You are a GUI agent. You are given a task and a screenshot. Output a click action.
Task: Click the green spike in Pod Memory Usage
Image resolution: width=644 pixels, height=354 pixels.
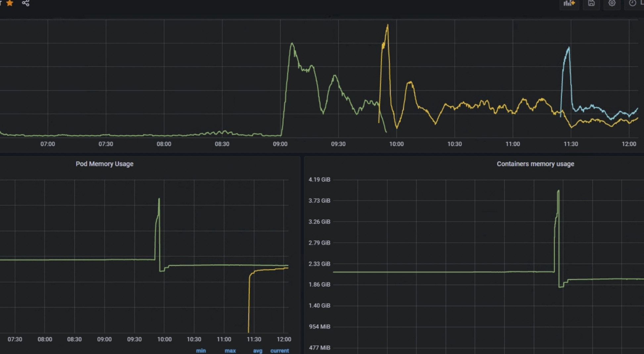[159, 199]
